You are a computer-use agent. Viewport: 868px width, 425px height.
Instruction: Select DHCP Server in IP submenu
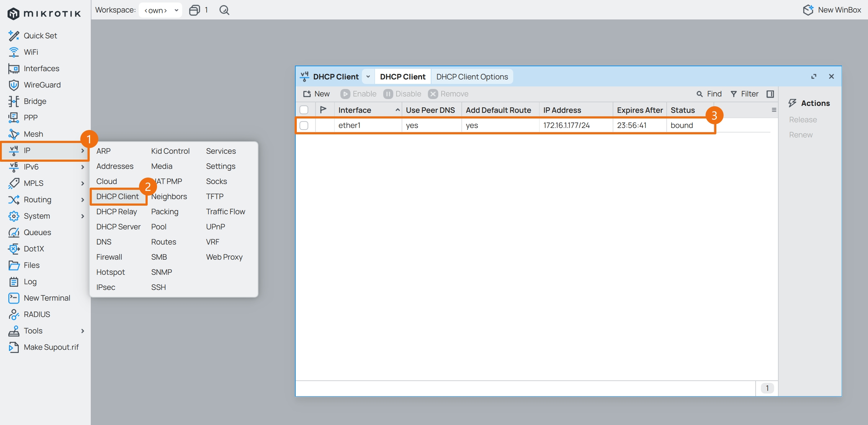[x=118, y=227]
